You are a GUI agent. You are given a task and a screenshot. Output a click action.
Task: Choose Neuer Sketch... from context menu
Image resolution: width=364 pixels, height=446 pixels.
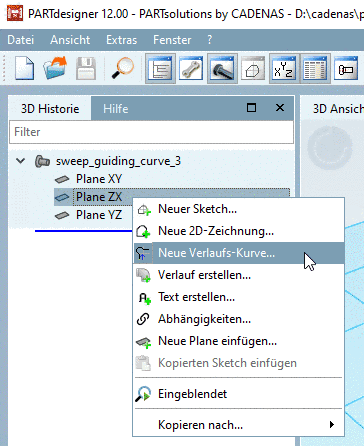point(239,209)
